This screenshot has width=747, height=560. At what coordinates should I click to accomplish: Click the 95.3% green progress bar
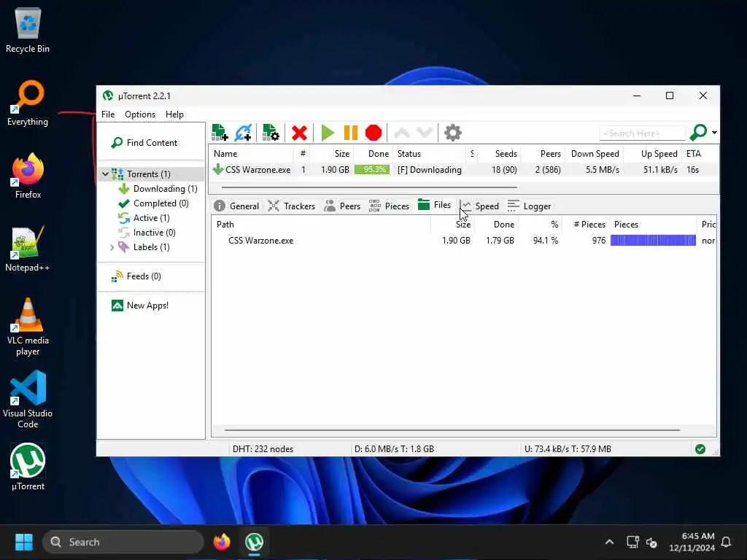372,170
